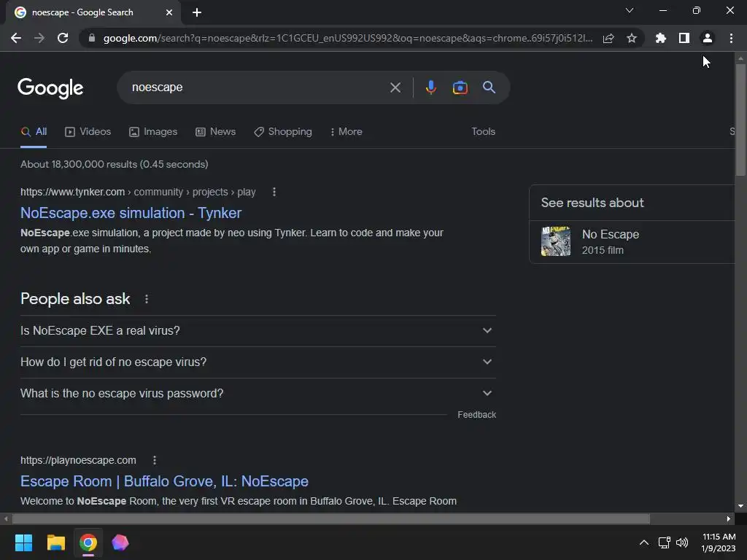747x560 pixels.
Task: Click the browser forward arrow
Action: [x=39, y=38]
